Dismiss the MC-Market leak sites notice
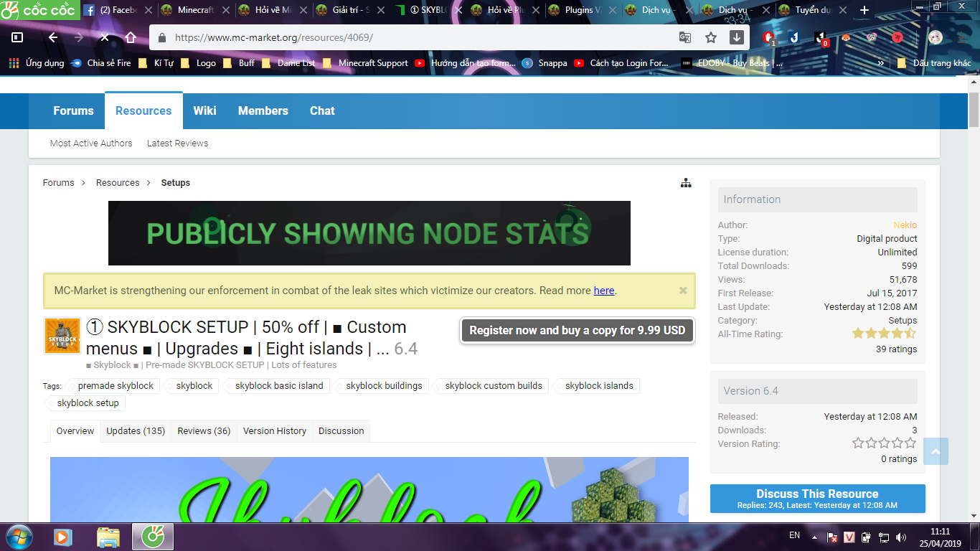This screenshot has height=551, width=980. click(x=683, y=291)
